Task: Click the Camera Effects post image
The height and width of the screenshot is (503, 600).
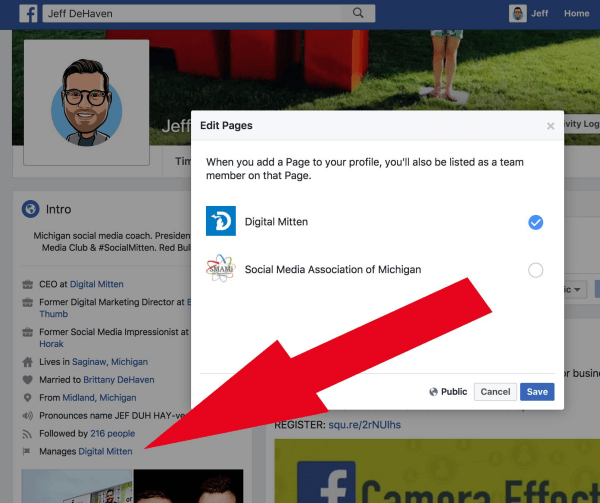Action: 437,471
